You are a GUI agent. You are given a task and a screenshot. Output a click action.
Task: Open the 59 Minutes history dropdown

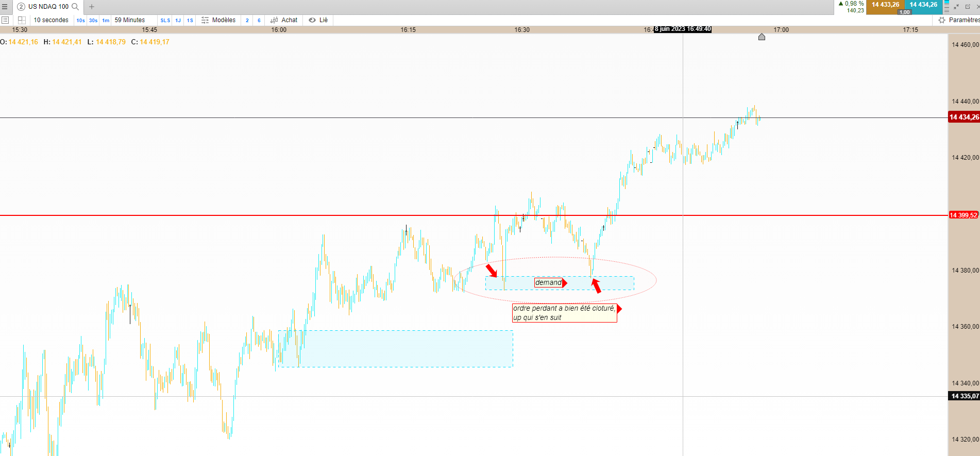130,20
